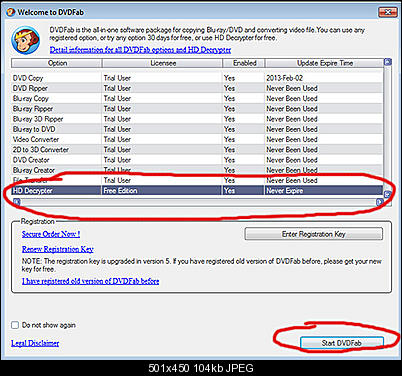Select the Blu-ray Creator row
Screen dimensions: 402x376
click(x=197, y=170)
